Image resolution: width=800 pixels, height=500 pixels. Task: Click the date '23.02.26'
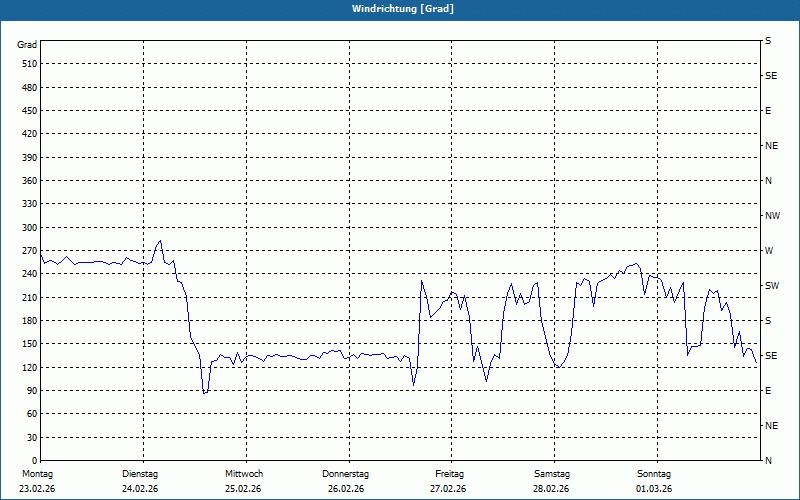[37, 489]
